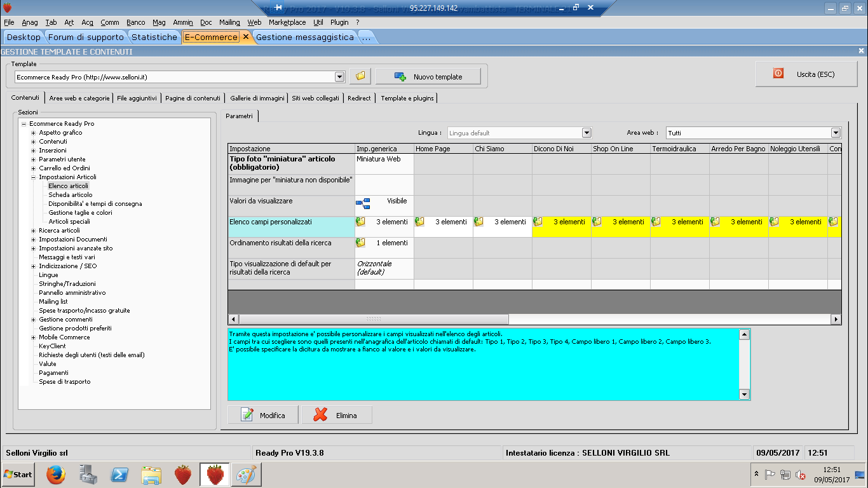Close the E-Commerce tab with its X
Viewport: 868px width, 488px height.
(x=246, y=37)
